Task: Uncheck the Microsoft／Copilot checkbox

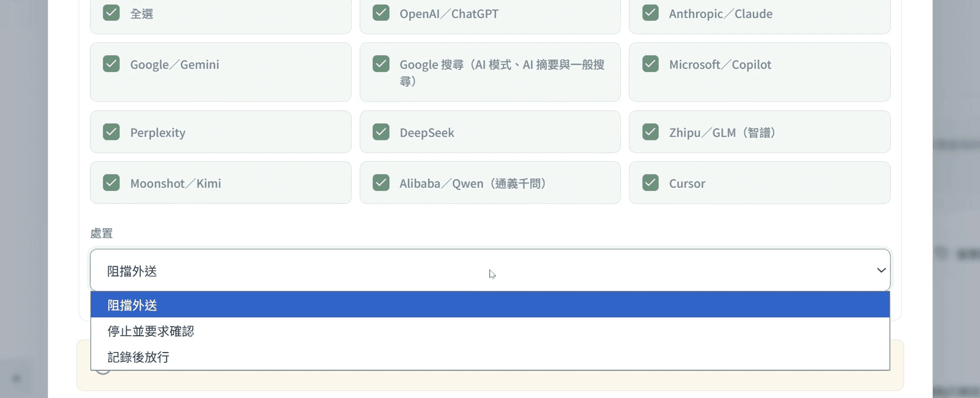Action: (x=650, y=64)
